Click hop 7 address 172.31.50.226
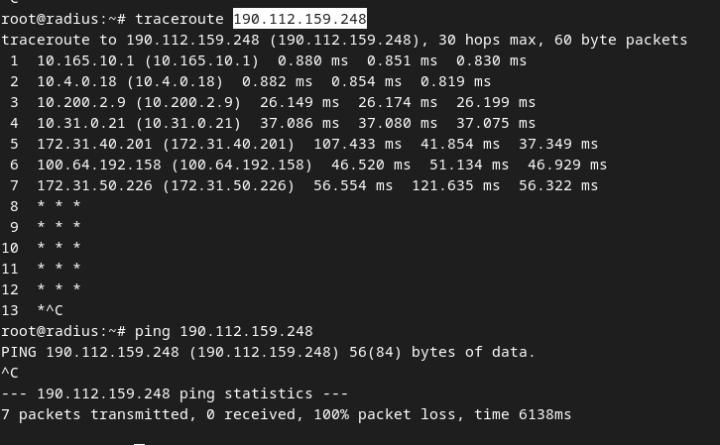Viewport: 720px width, 445px height. click(x=94, y=186)
